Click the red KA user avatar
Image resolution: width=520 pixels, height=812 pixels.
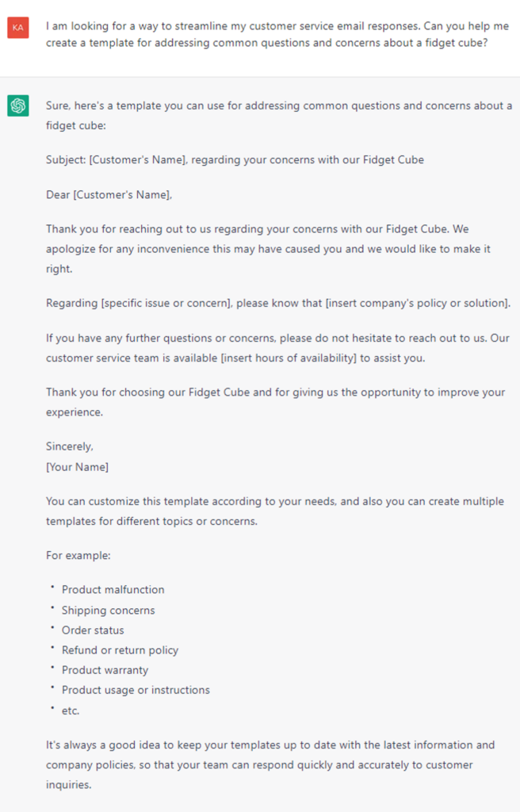(18, 28)
